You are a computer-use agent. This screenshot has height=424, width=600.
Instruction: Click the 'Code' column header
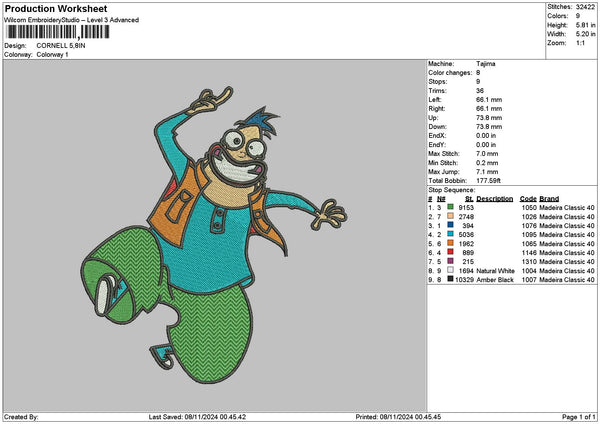pos(528,199)
